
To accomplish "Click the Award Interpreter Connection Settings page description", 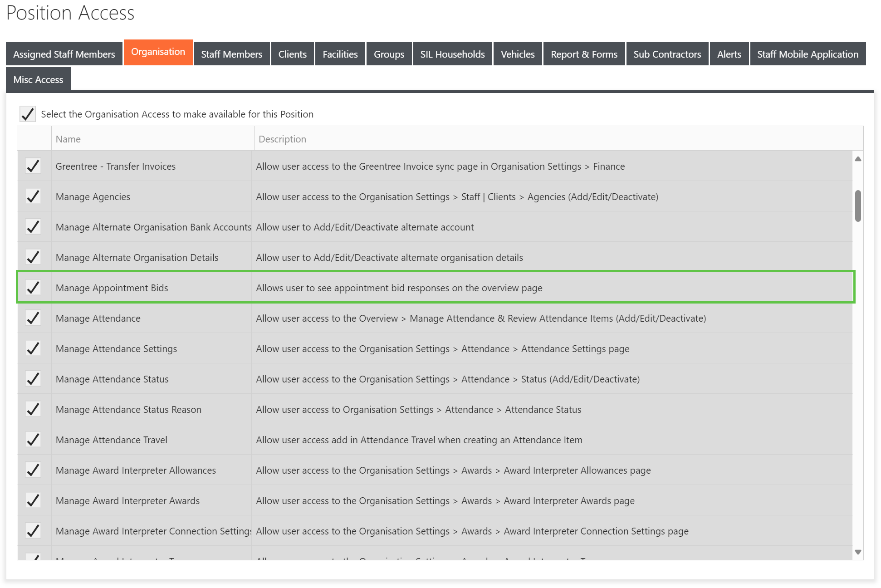I will pyautogui.click(x=472, y=531).
